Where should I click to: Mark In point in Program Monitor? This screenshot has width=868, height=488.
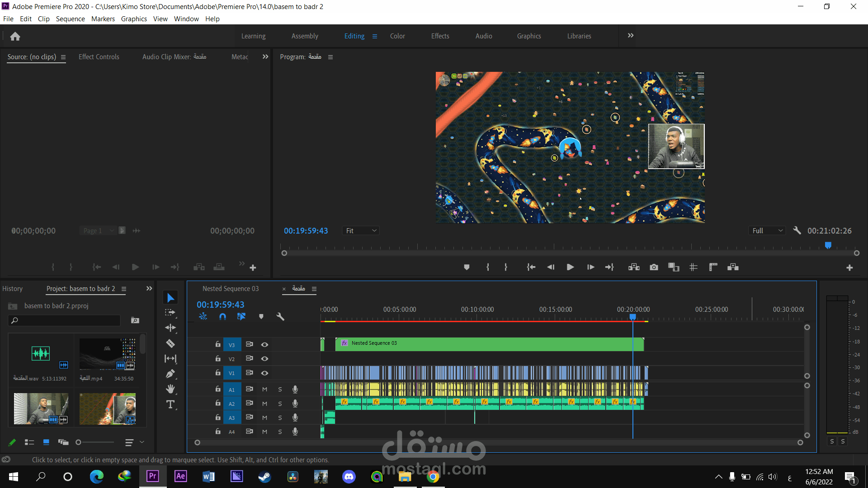[488, 267]
